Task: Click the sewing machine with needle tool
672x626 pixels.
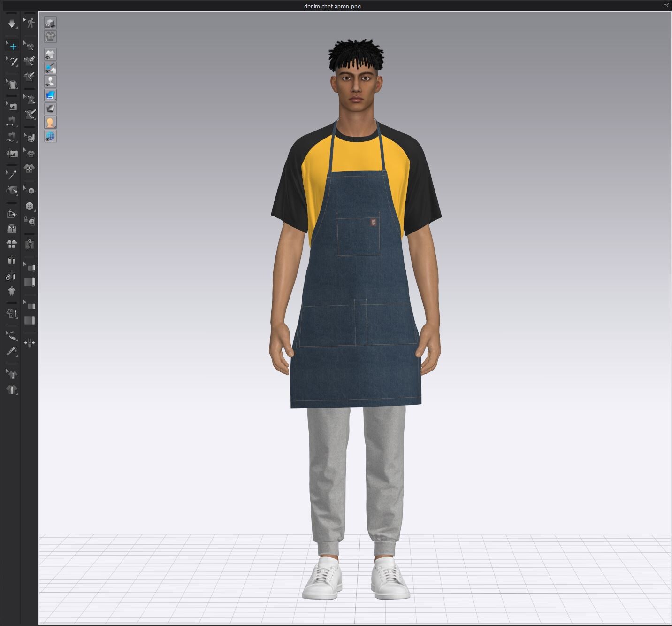Action: (x=12, y=153)
